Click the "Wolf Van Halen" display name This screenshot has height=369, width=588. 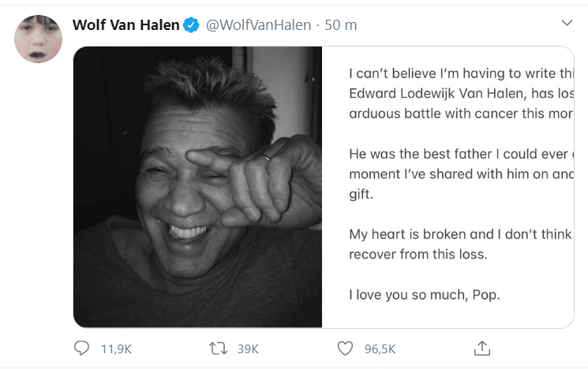(125, 25)
